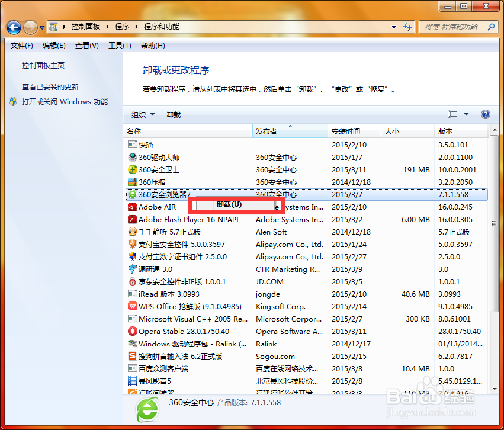Click the control panel icon in address bar
The height and width of the screenshot is (430, 504).
point(53,27)
